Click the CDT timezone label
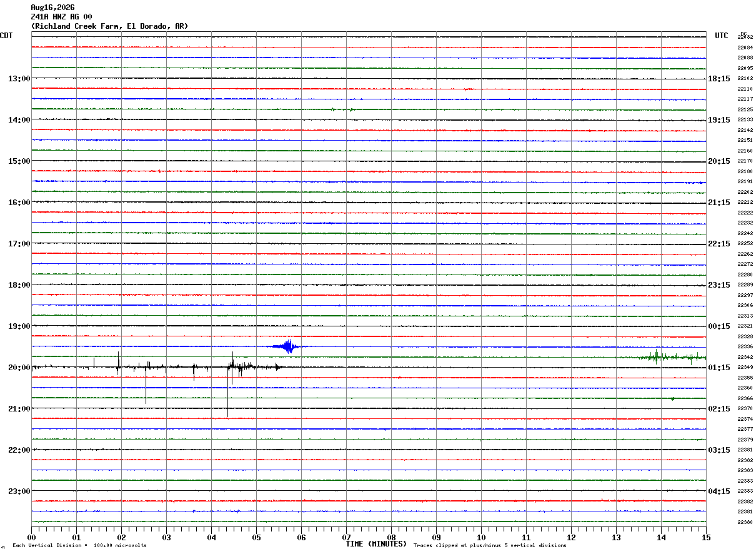This screenshot has height=554, width=756. click(6, 36)
